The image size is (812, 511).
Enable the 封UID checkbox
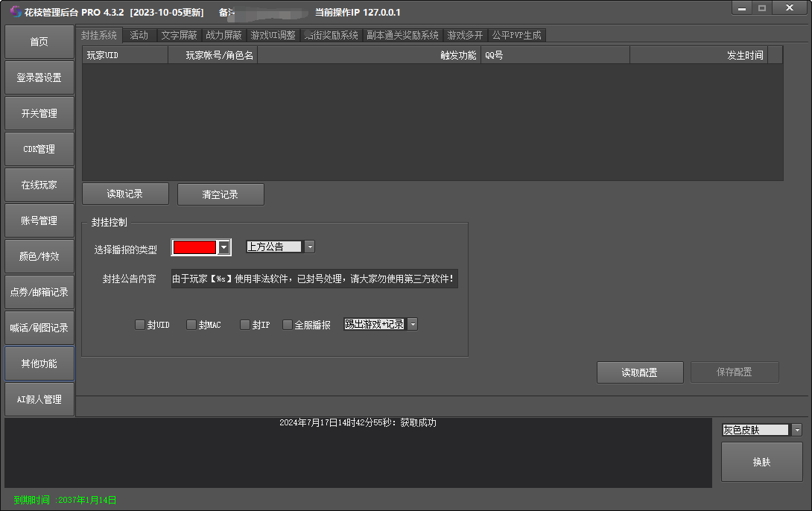pyautogui.click(x=140, y=325)
